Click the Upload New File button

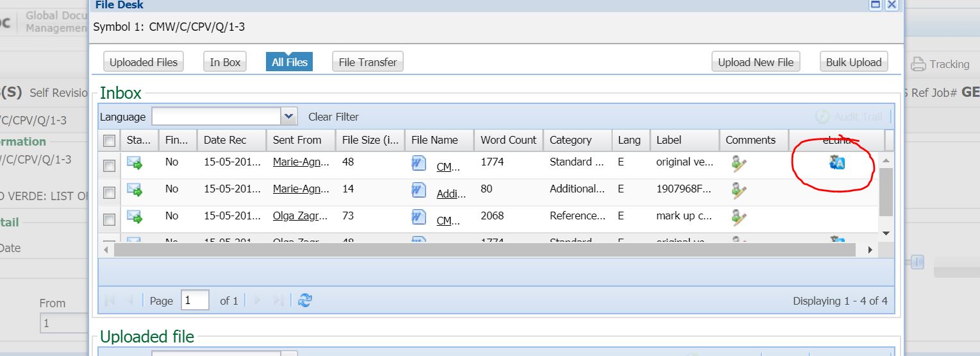click(756, 62)
